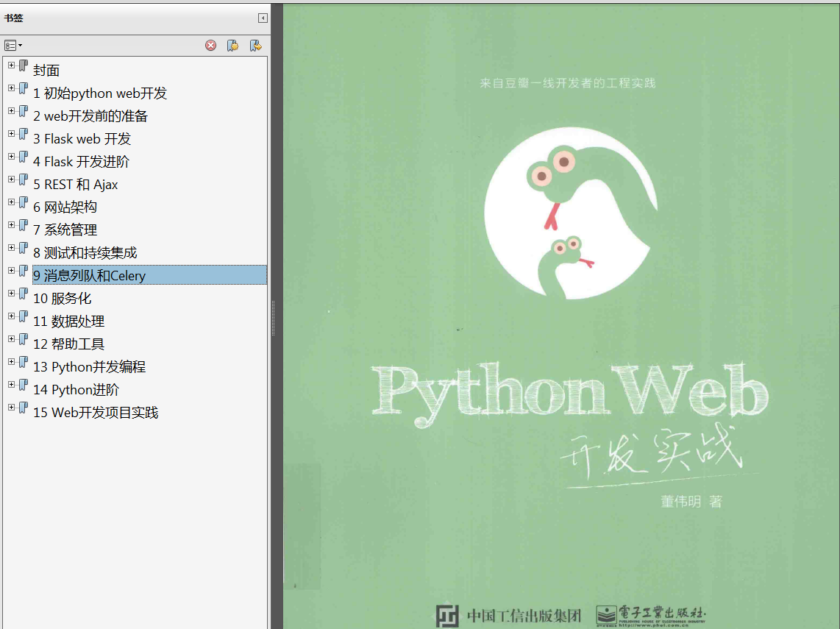
Task: Expand the 封面 bookmark node
Action: coord(11,65)
